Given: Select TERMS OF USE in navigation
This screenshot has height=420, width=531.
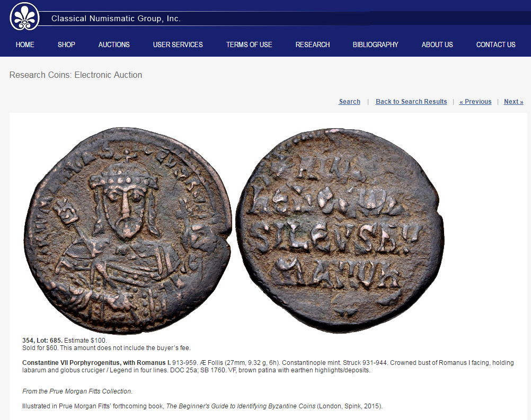Looking at the screenshot, I should pos(249,44).
